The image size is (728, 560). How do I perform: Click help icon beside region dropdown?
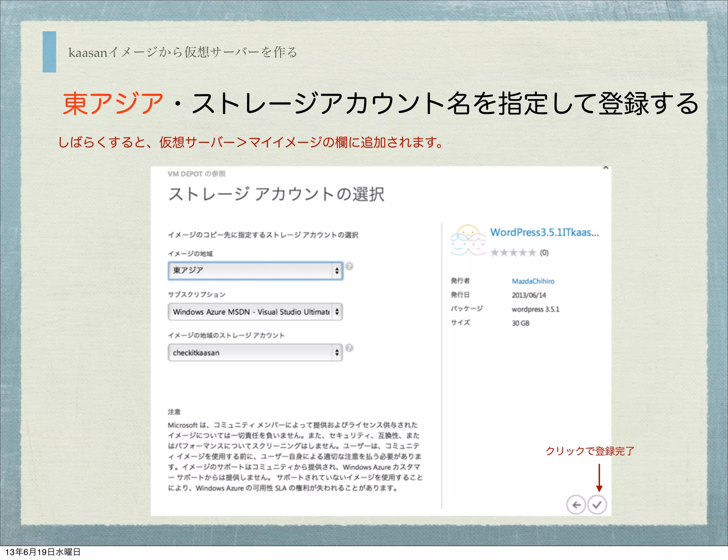point(349,266)
